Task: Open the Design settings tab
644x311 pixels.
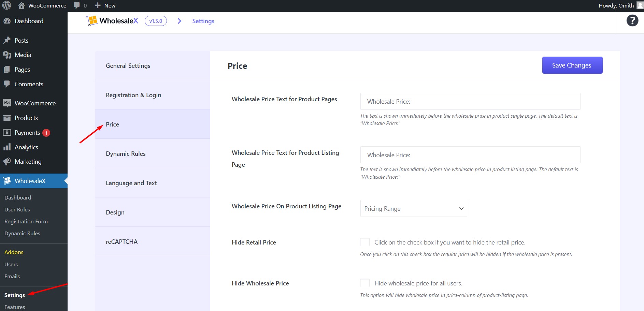Action: pos(153,212)
